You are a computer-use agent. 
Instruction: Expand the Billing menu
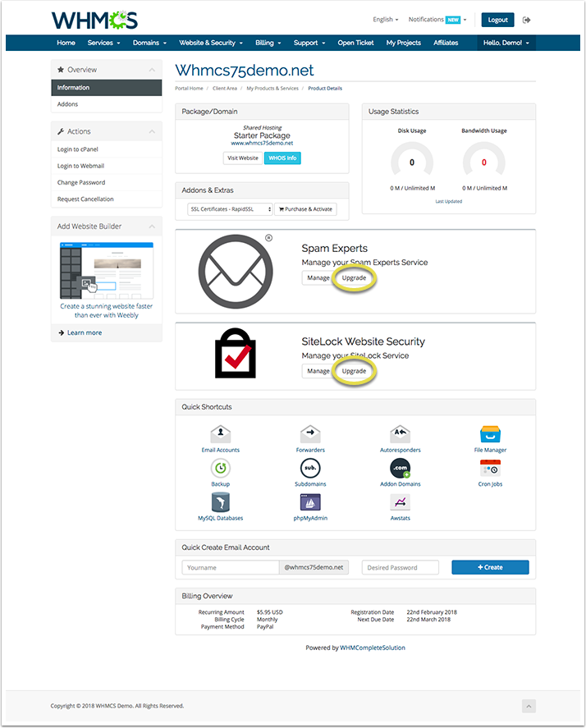coord(268,43)
